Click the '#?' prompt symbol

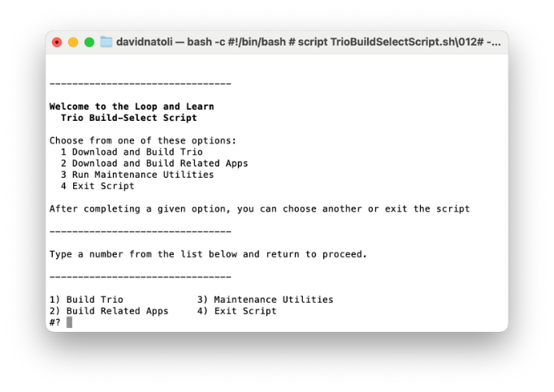click(x=54, y=322)
